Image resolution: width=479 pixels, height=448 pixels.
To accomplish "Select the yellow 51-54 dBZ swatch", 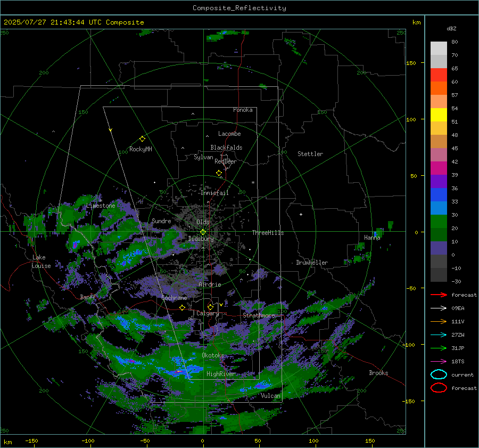I will point(439,115).
